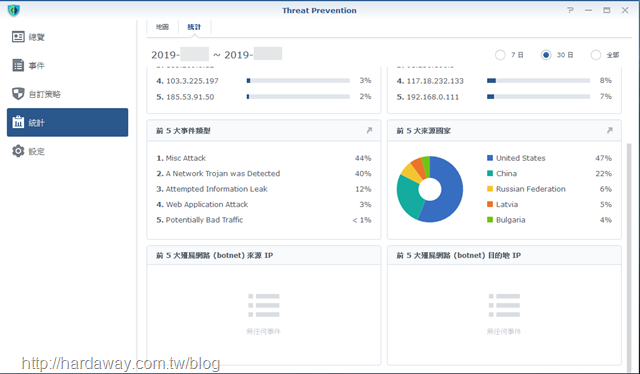
Task: Click the Bulgaria legend label
Action: pos(511,220)
